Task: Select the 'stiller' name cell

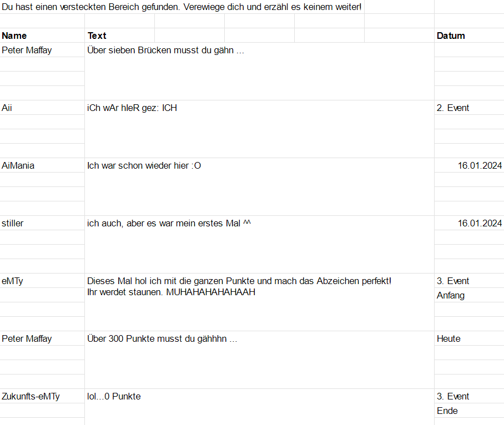Action: (42, 223)
